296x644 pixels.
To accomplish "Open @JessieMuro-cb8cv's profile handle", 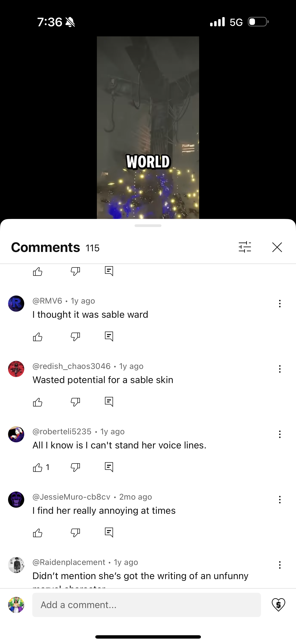I will (x=71, y=497).
